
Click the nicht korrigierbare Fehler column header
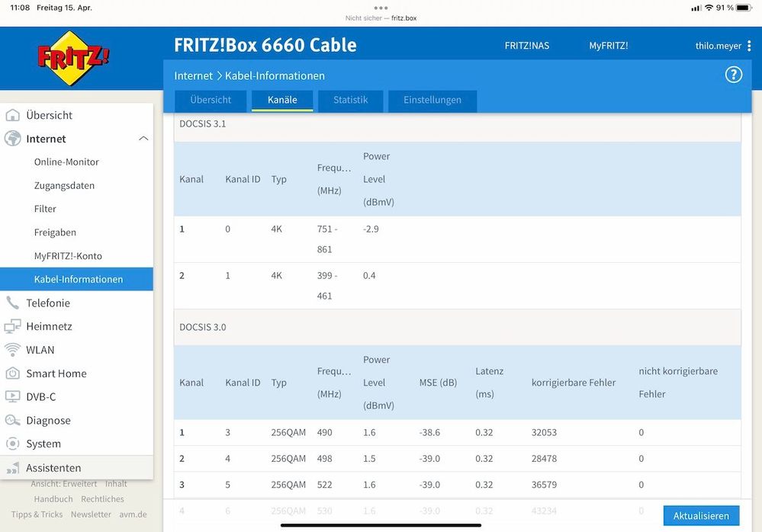678,383
